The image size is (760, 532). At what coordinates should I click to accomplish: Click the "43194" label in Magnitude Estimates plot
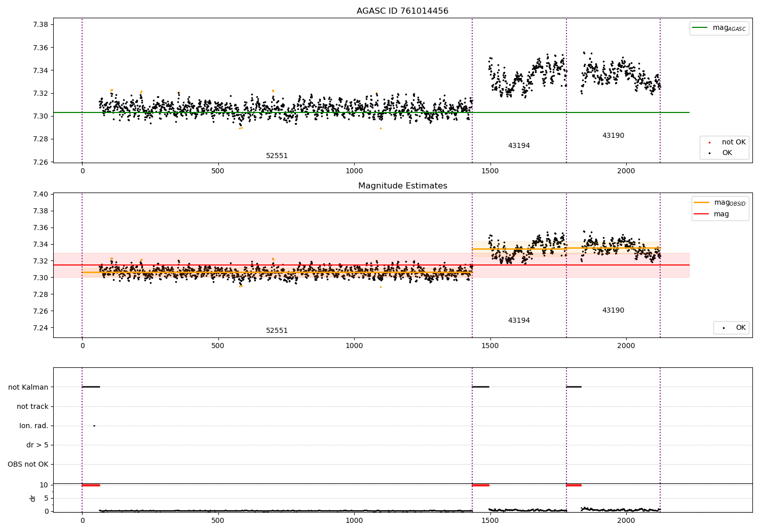[519, 321]
